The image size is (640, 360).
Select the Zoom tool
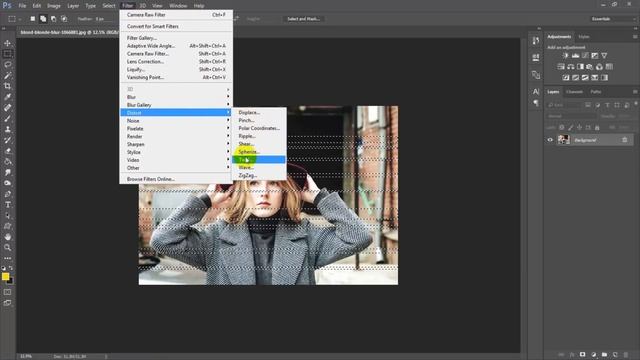tap(7, 247)
